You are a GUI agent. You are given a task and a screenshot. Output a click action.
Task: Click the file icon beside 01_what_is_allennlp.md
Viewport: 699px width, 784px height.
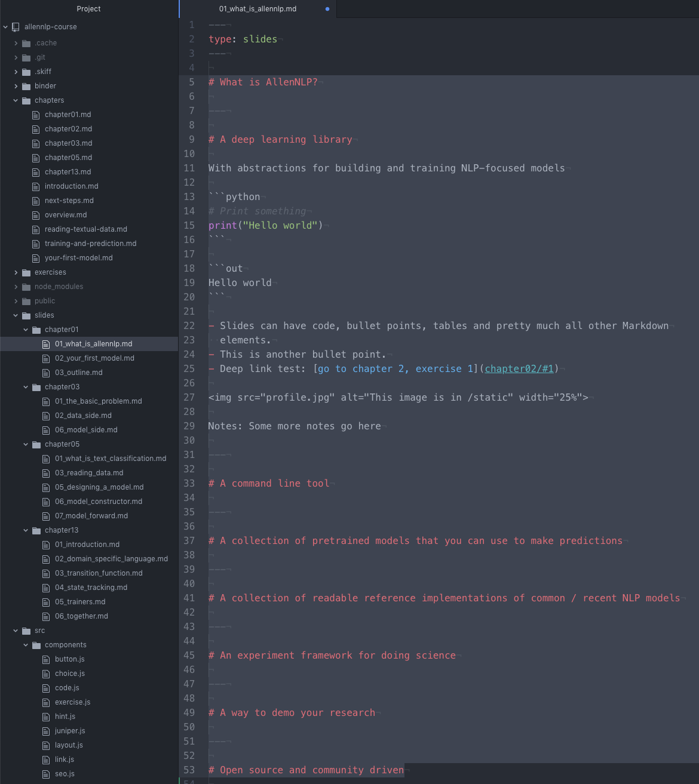click(x=45, y=344)
